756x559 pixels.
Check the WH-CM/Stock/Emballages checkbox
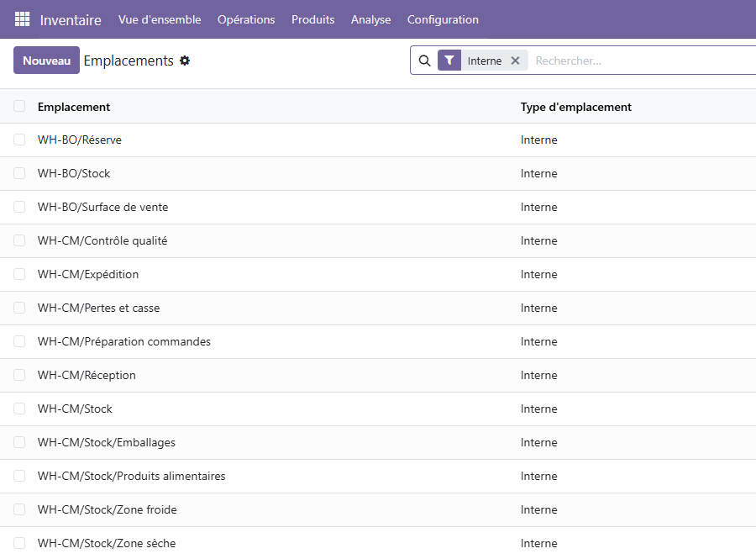point(19,442)
